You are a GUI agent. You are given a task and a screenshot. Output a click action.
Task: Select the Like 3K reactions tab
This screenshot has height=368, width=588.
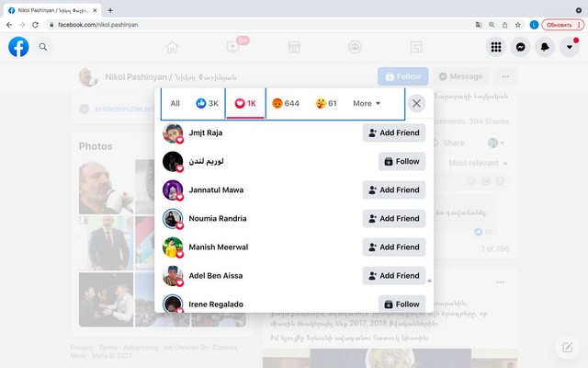tap(207, 104)
